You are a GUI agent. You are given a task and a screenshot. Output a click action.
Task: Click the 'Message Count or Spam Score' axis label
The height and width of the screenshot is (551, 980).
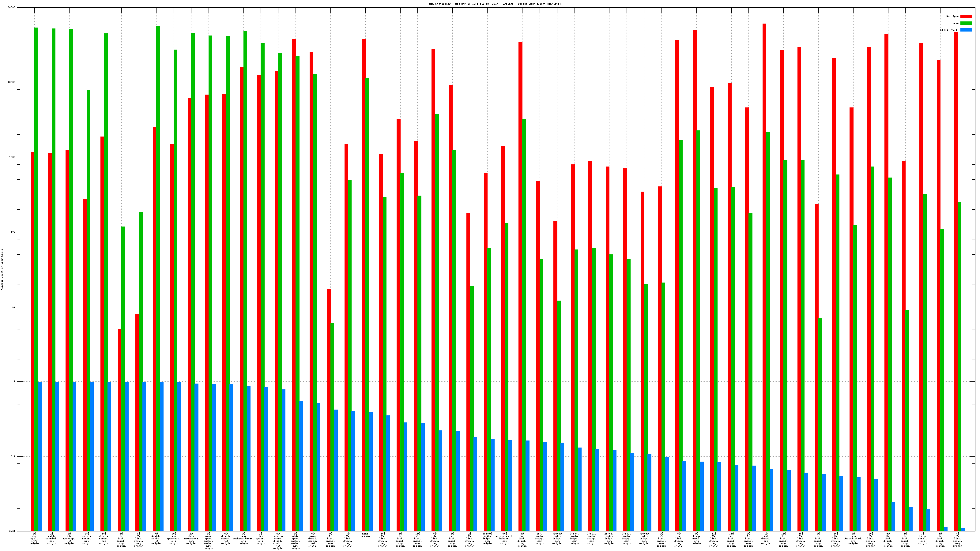(2, 270)
